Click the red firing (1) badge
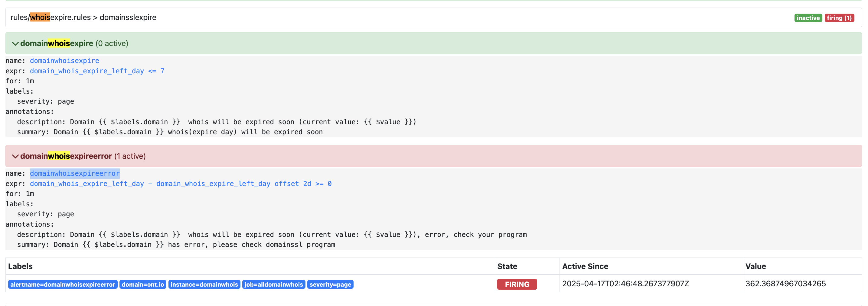The image size is (868, 306). click(839, 18)
